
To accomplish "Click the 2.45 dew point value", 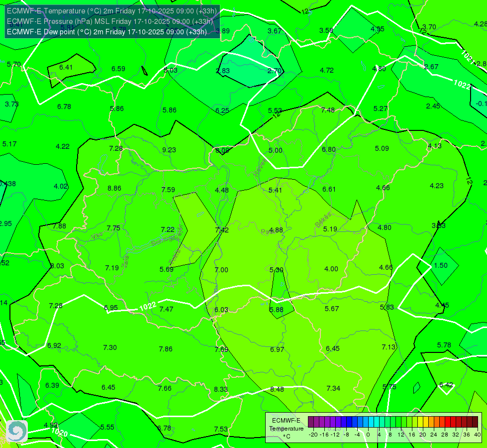I will (x=433, y=106).
